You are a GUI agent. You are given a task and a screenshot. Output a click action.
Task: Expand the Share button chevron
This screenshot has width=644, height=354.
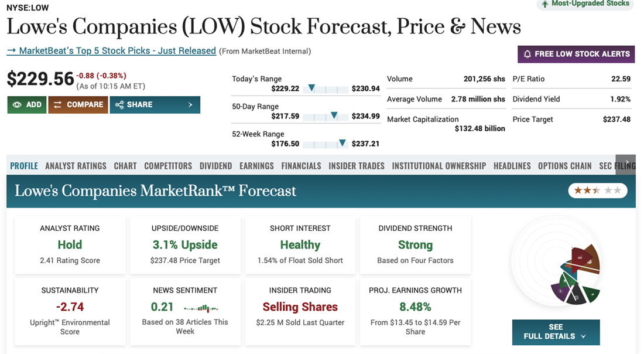tap(190, 105)
